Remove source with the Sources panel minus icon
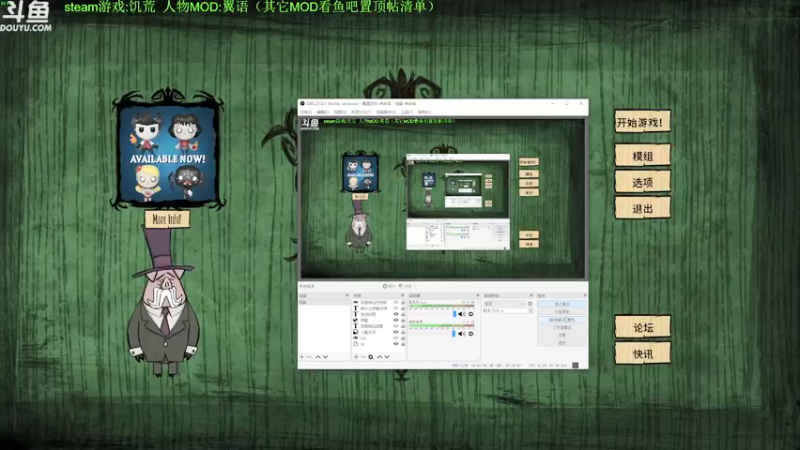This screenshot has width=800, height=450. 363,357
